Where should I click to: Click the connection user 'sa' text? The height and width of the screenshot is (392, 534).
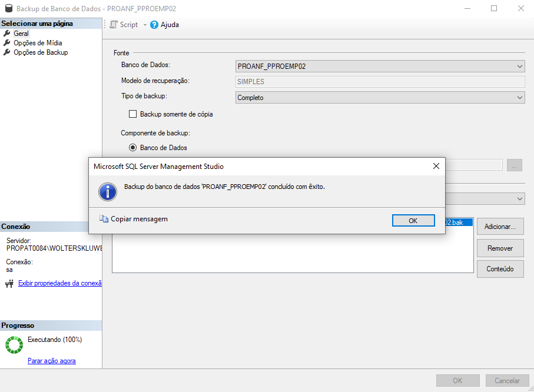pyautogui.click(x=9, y=270)
